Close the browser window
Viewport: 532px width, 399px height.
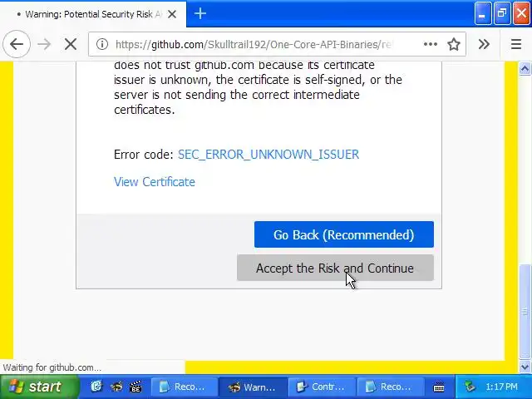tap(522, 13)
